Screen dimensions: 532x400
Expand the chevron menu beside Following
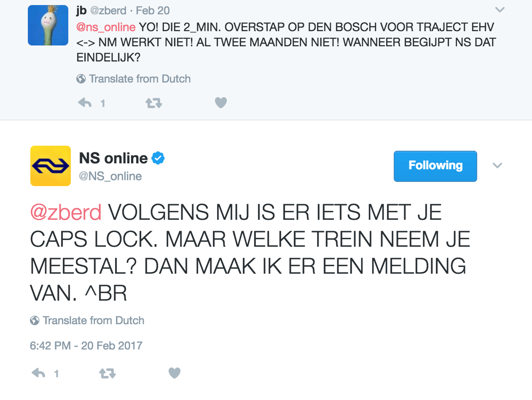[497, 165]
